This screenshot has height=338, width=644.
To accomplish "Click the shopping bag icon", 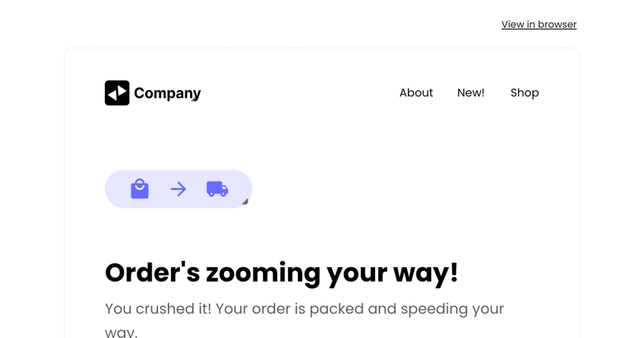I will pyautogui.click(x=140, y=189).
